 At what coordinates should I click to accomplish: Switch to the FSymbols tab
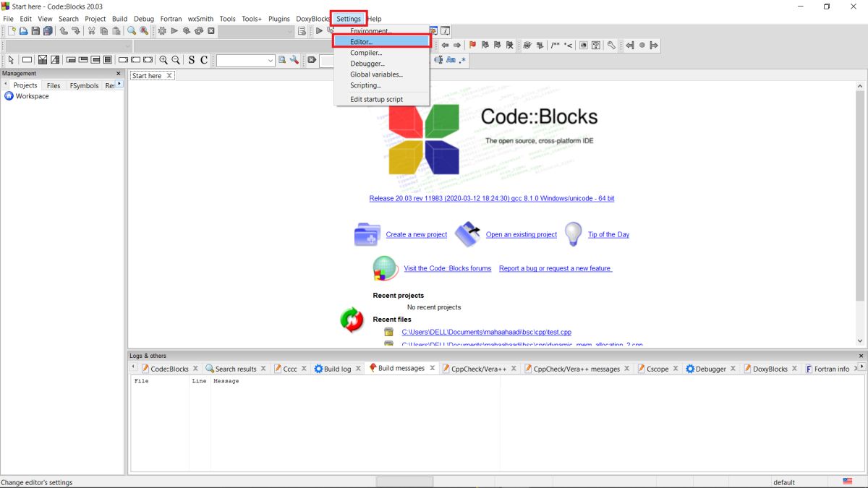[x=84, y=85]
